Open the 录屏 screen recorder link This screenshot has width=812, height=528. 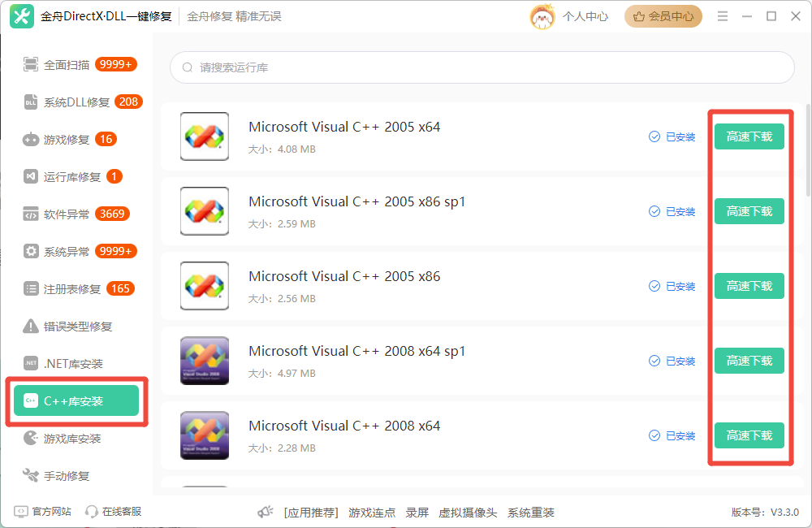[x=417, y=513]
